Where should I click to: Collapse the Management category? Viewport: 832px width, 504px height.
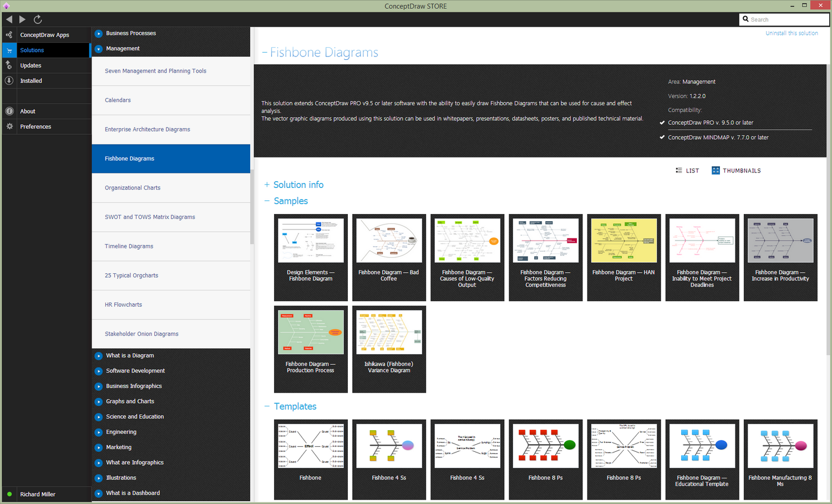tap(99, 49)
